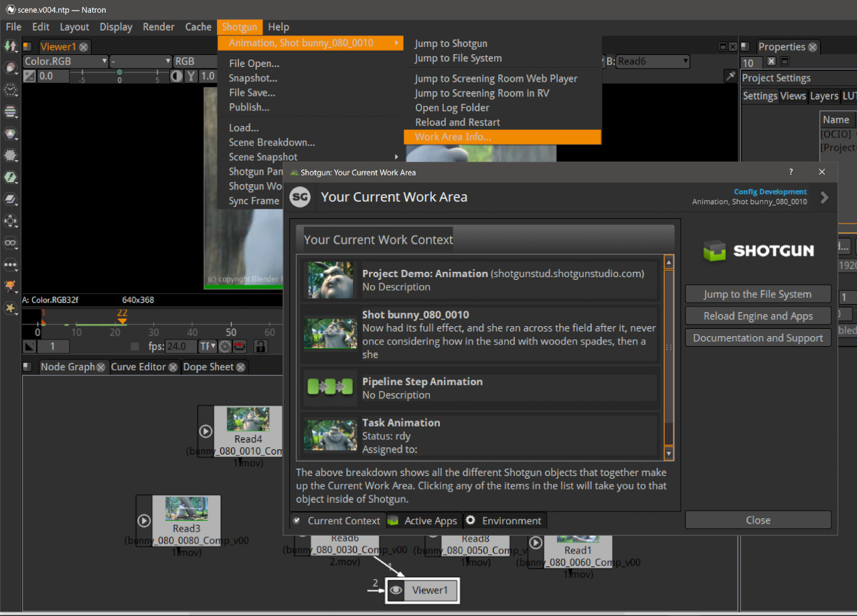The image size is (857, 616).
Task: Click the timeline frame range icon
Action: click(x=29, y=346)
